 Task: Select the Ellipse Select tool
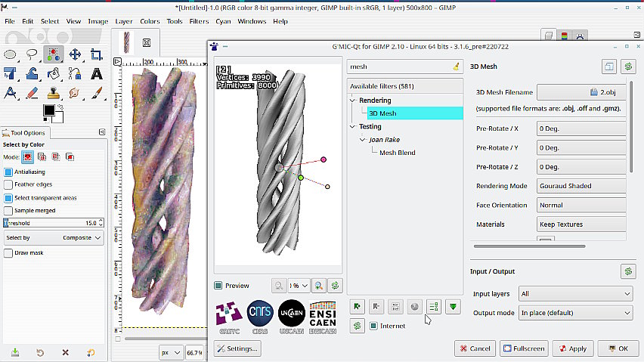[x=11, y=54]
